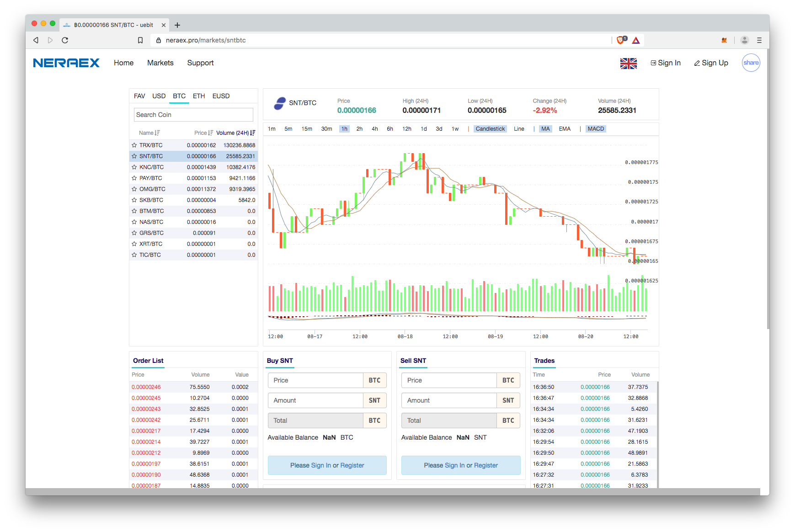The height and width of the screenshot is (532, 795).
Task: Favorite the TIC/BTC star
Action: point(134,255)
